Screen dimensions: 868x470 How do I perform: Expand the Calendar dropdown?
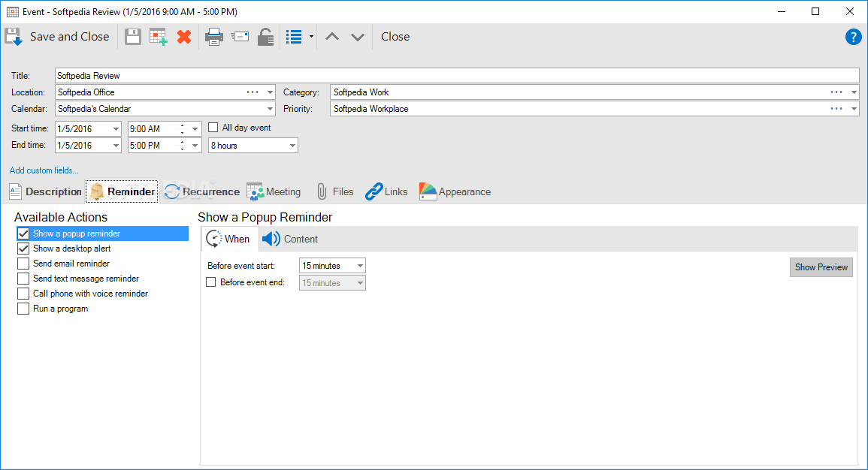pos(270,109)
